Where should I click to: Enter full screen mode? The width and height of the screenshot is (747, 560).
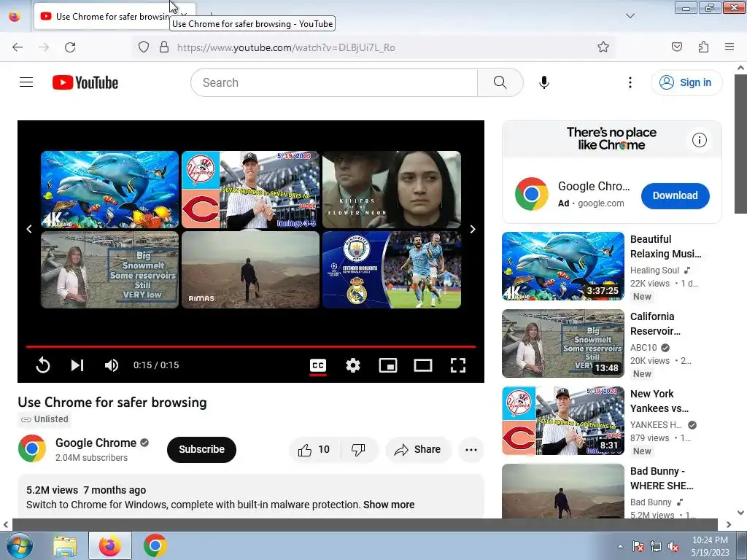(458, 365)
